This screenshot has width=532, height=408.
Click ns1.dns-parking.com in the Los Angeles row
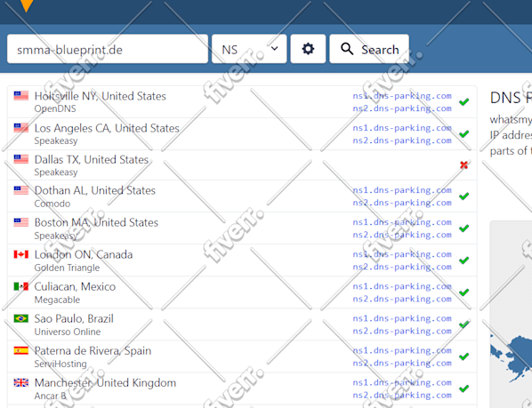pos(402,128)
